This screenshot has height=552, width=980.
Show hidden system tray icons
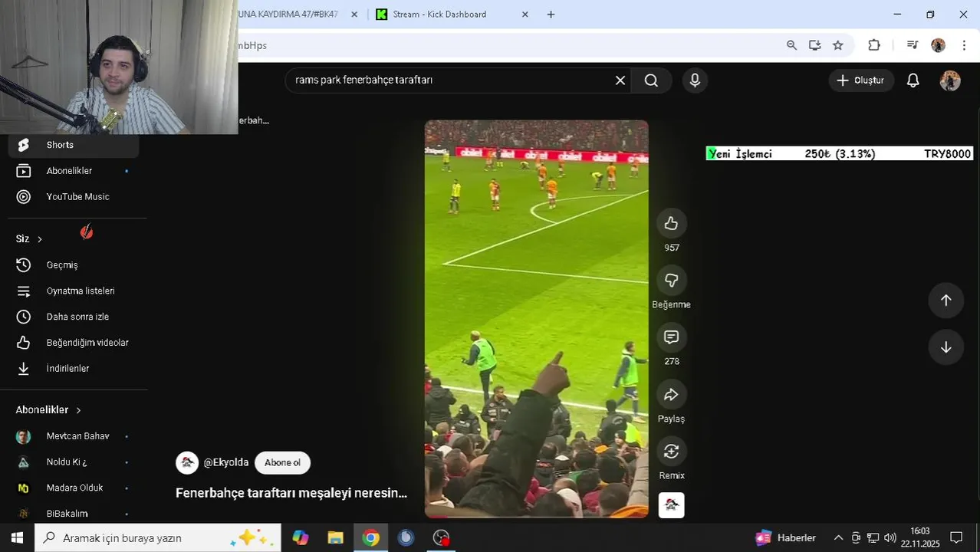838,537
